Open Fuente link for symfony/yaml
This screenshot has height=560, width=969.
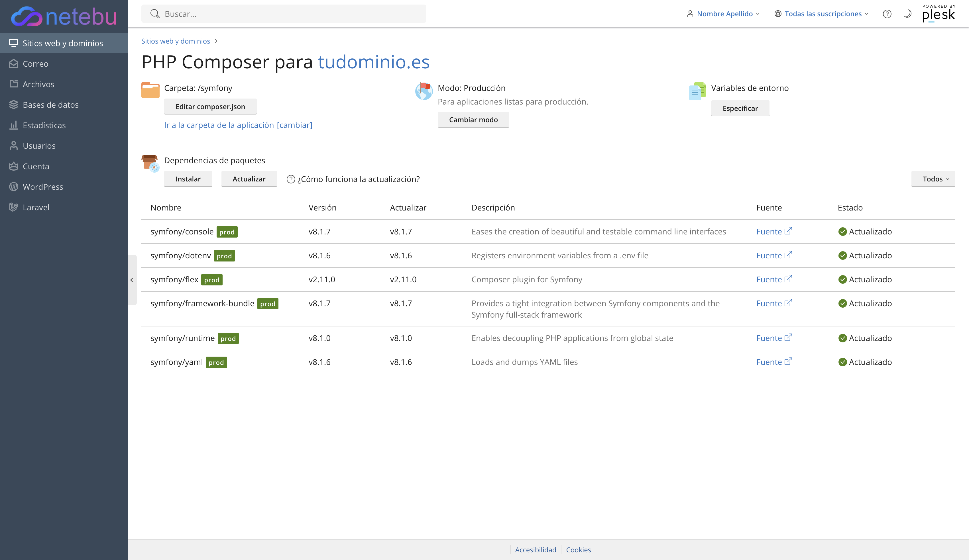pos(774,362)
